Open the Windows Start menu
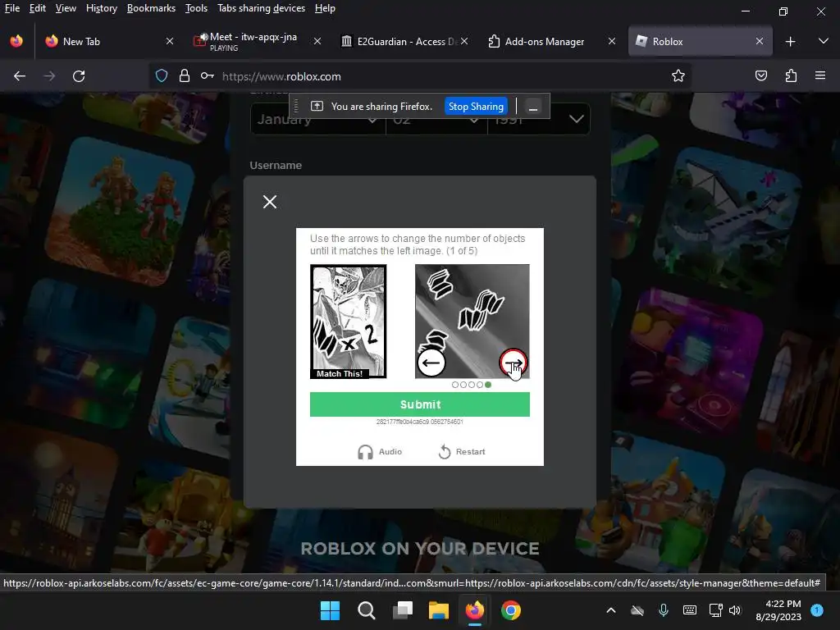This screenshot has width=840, height=630. tap(330, 610)
